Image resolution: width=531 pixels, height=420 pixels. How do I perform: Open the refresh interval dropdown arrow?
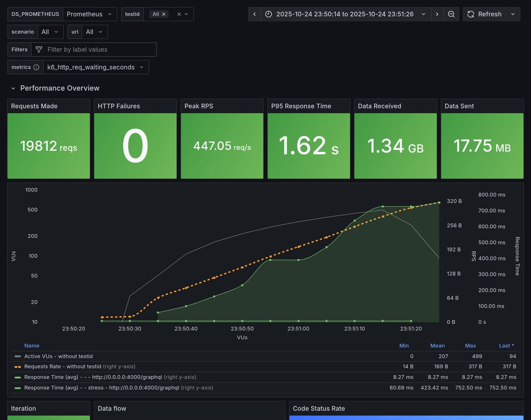pos(513,14)
